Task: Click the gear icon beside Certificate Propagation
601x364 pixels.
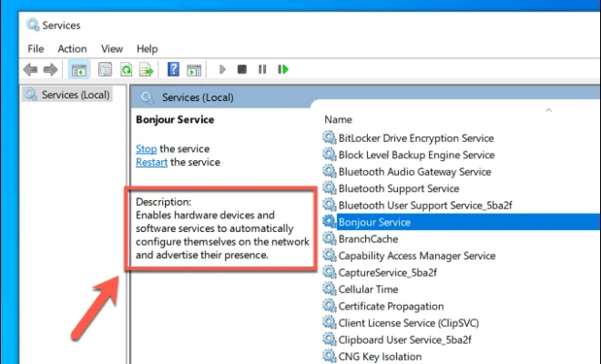Action: pyautogui.click(x=330, y=306)
